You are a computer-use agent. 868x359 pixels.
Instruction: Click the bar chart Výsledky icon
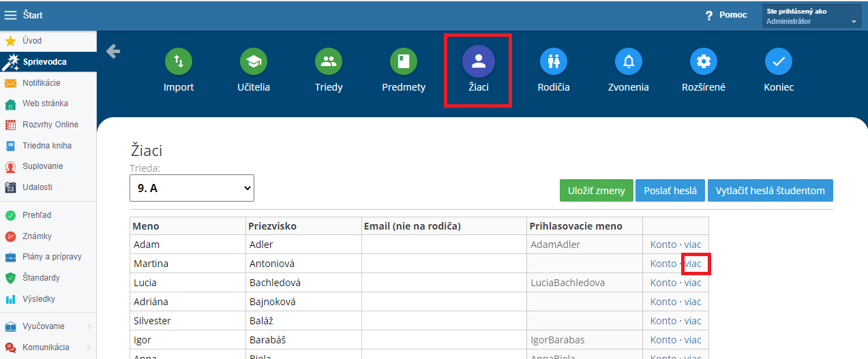[10, 299]
